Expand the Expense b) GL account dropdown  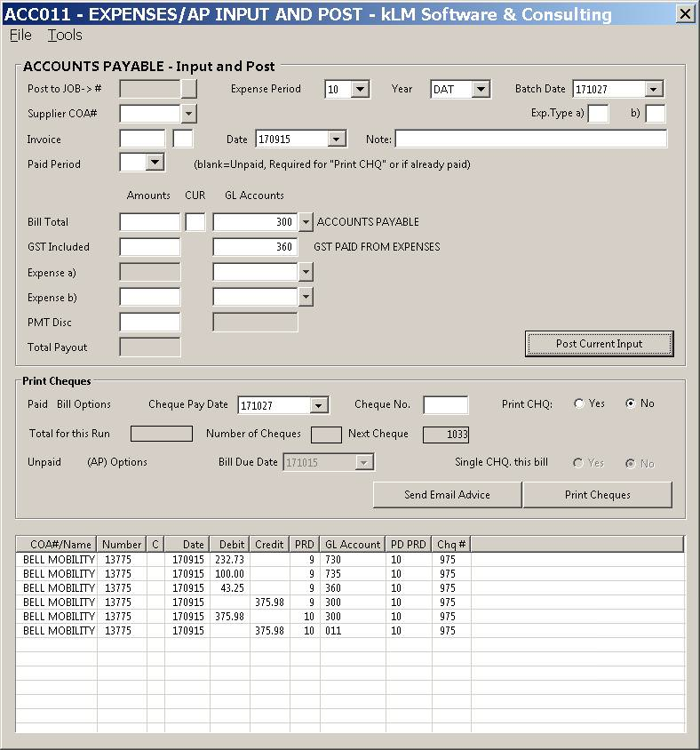tap(306, 297)
